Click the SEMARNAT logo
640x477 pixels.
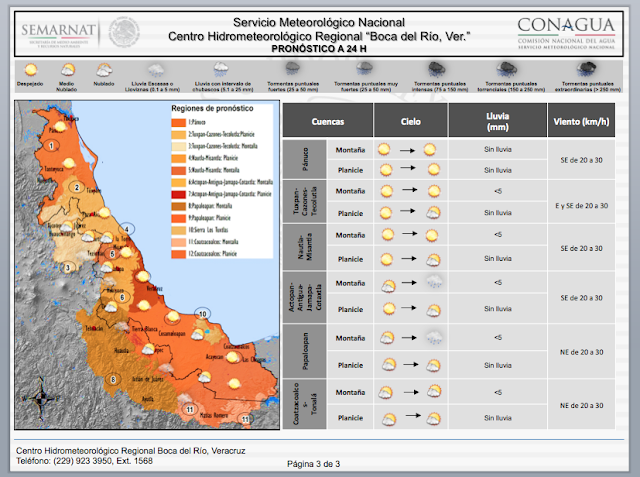[x=59, y=34]
